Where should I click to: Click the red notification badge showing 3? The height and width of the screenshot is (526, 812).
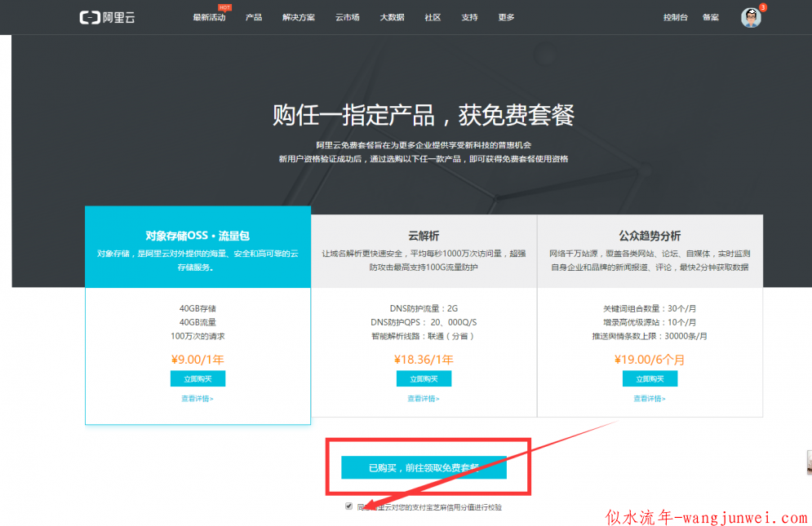click(x=763, y=7)
